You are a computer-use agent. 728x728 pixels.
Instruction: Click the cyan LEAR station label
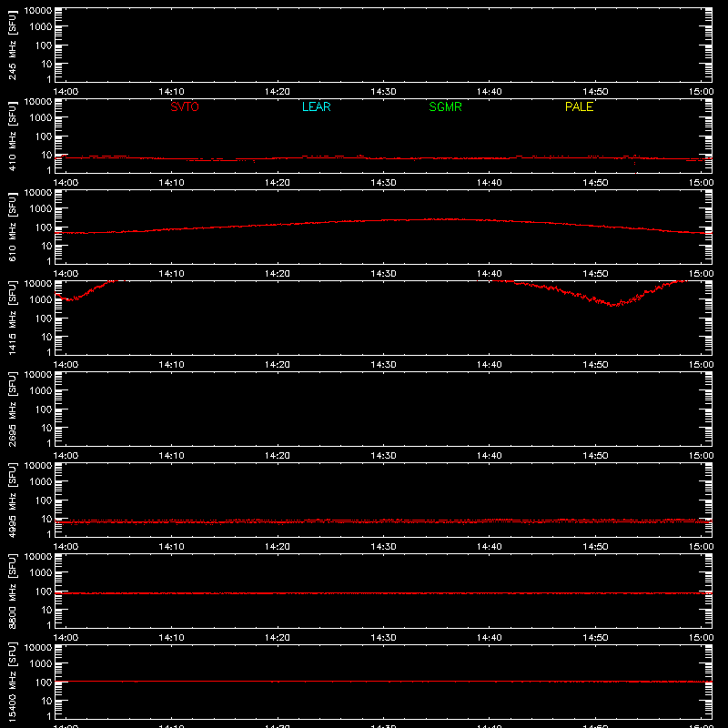[316, 106]
